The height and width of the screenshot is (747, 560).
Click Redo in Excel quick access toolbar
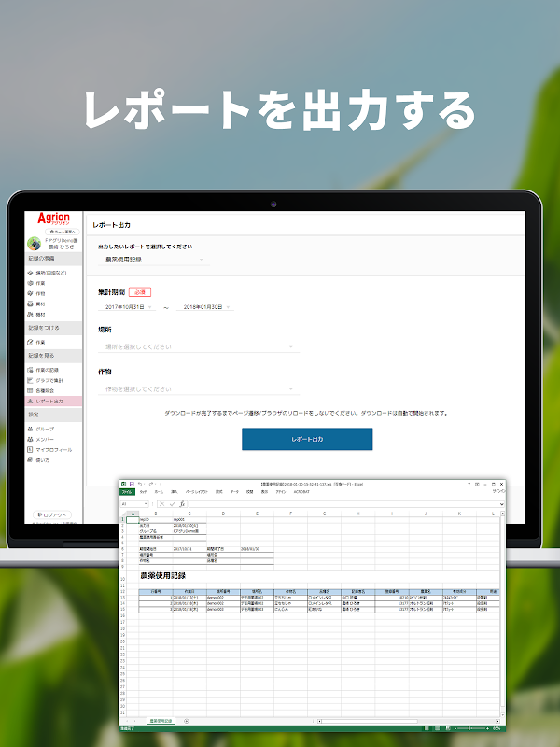pyautogui.click(x=151, y=484)
